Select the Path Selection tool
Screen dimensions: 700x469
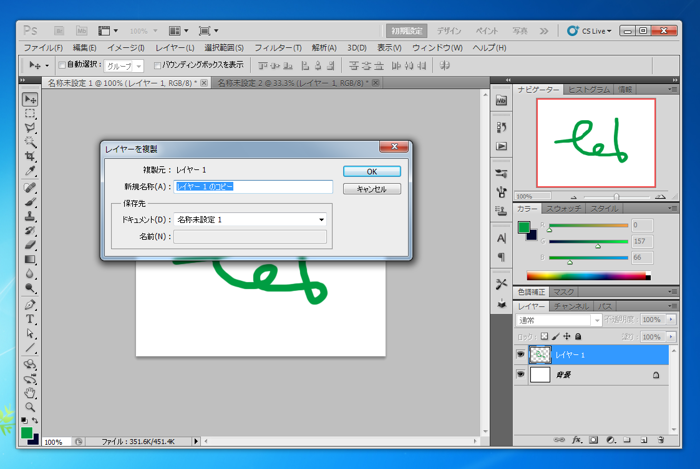coord(30,333)
